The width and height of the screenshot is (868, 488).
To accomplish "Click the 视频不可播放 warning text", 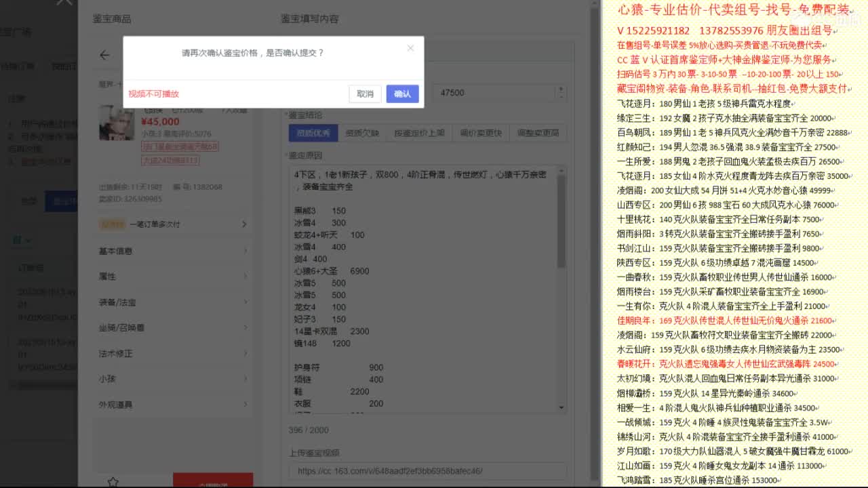I will 154,94.
